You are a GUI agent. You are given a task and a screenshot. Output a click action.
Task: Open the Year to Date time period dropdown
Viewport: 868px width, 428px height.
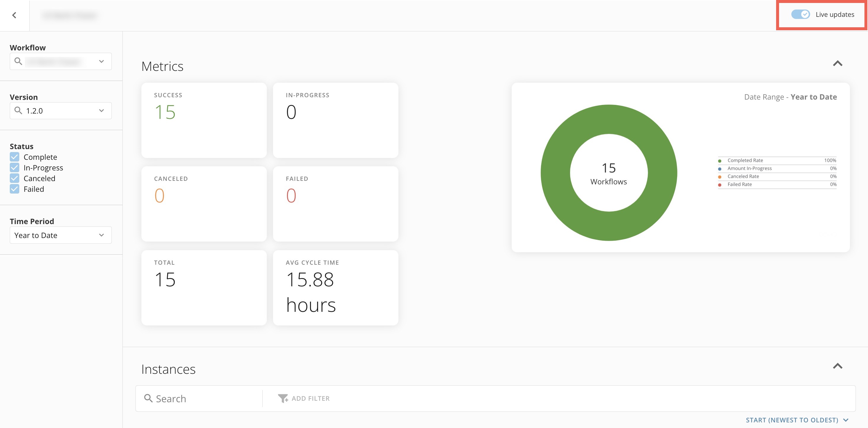pos(101,235)
